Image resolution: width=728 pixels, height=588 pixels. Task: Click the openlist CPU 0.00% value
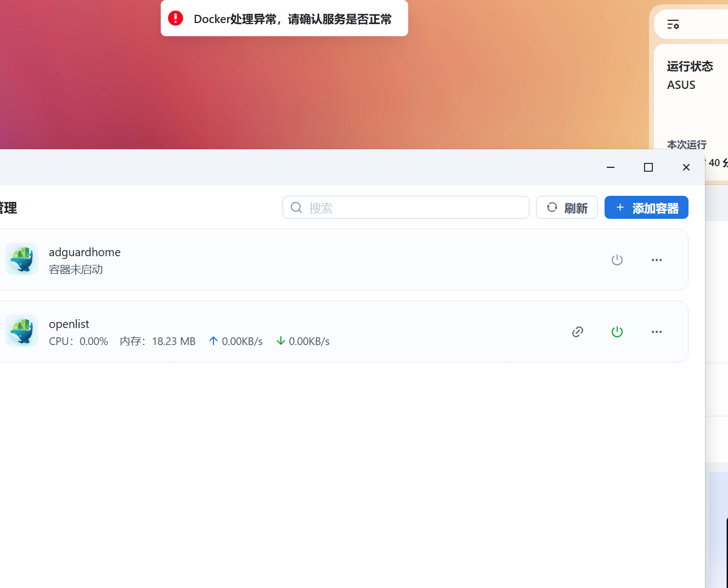coord(78,341)
